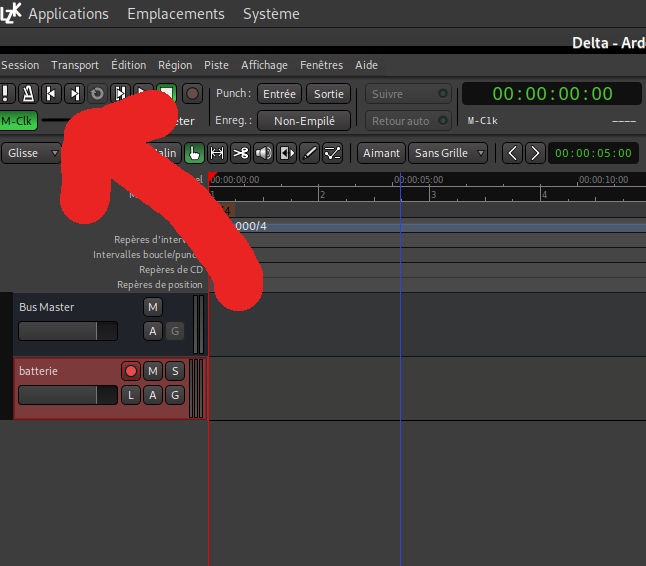Select the Time stretch tool
This screenshot has width=646, height=566.
coord(286,153)
